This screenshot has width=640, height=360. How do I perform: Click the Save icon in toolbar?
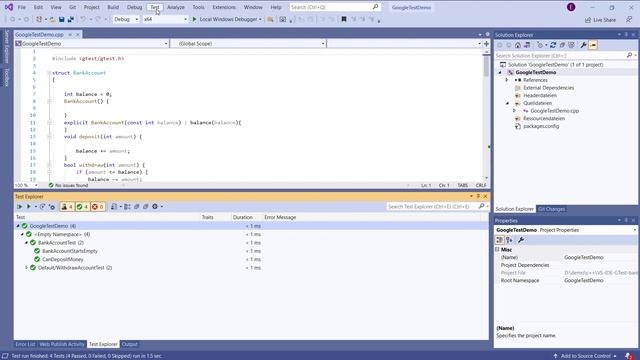pyautogui.click(x=62, y=19)
